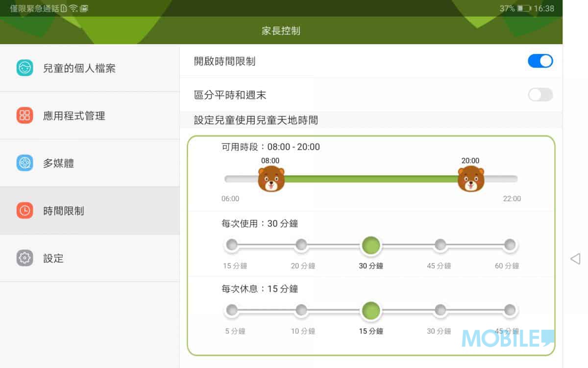Click the green available-period track
Viewport: 588px width, 368px height.
coord(371,179)
